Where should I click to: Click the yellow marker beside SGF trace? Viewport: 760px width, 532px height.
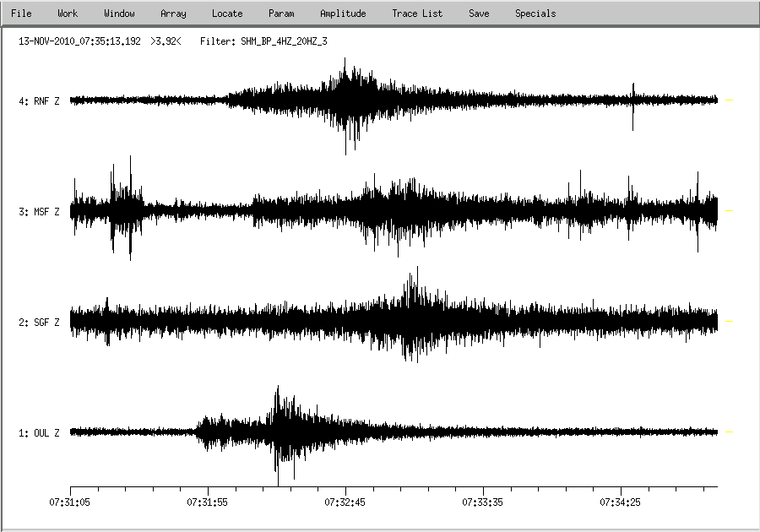[730, 322]
